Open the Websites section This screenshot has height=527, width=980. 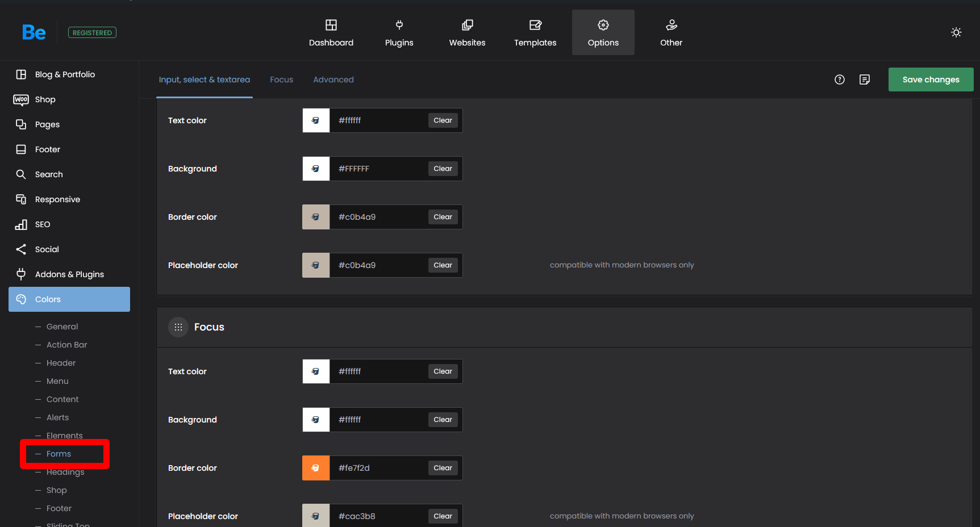[x=467, y=32]
